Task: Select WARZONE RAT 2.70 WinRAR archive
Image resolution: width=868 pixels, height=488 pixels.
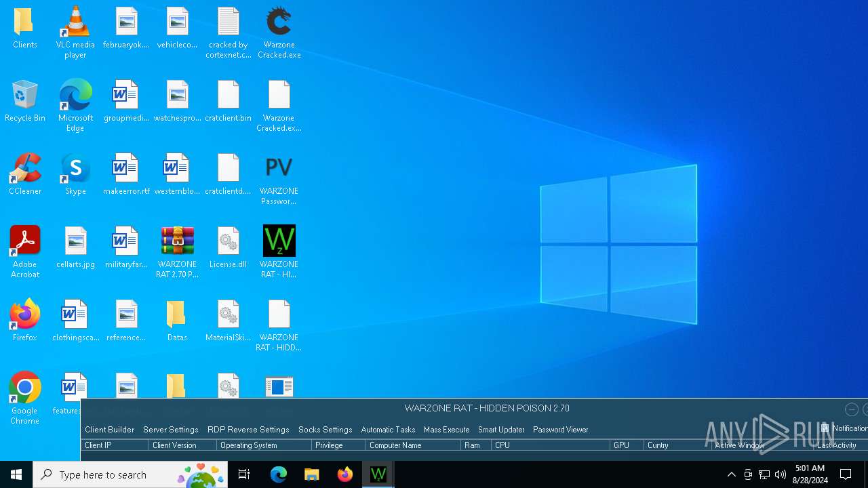Action: click(177, 252)
